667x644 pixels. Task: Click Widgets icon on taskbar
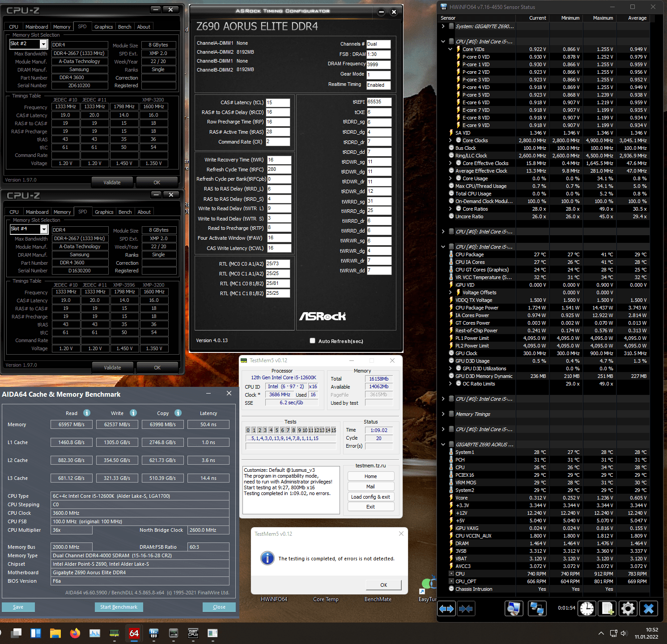(36, 633)
